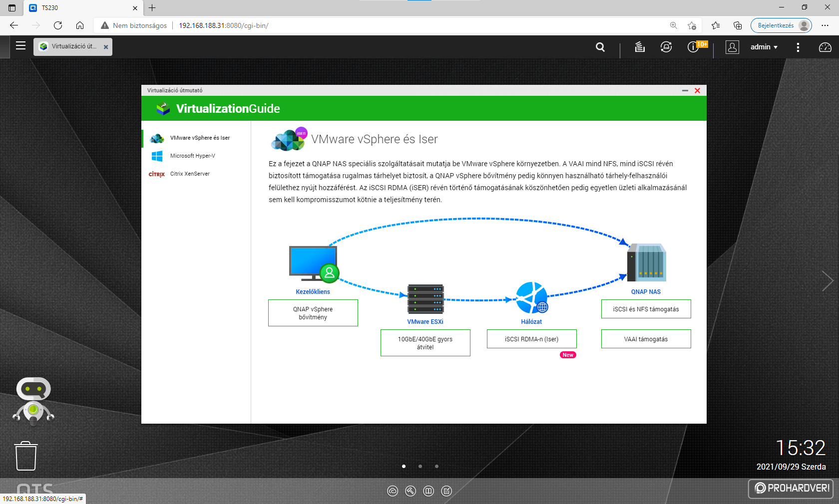Viewport: 839px width, 504px height.
Task: Click the Kezelőkliens monitor icon
Action: point(314,264)
